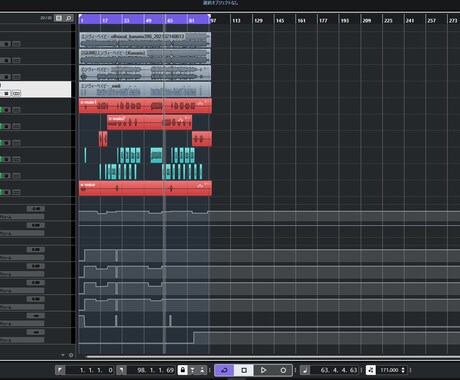Click the horizontal scrollbar below the arrangement
The image size is (460, 380).
(273, 357)
